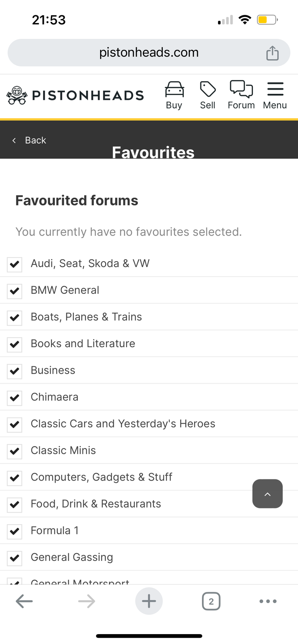Screen dimensions: 298x644
Task: Select the Food, Drink & Restaurants label
Action: pyautogui.click(x=96, y=503)
